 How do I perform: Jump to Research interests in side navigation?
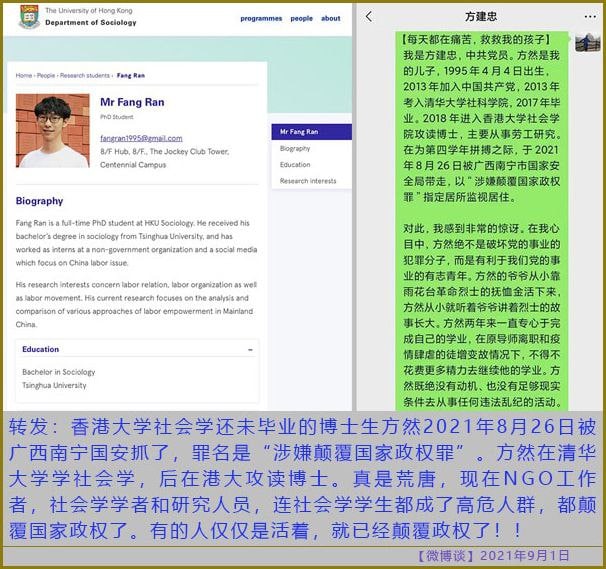[308, 181]
